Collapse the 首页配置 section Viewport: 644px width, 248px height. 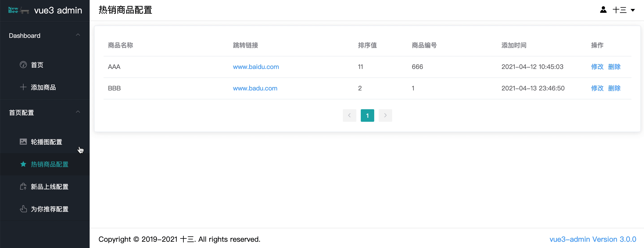point(78,112)
